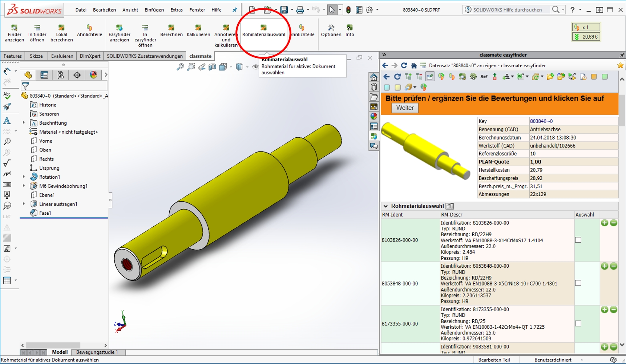The width and height of the screenshot is (626, 364).
Task: Click the green plus button for 8103826-000-00
Action: click(x=605, y=223)
